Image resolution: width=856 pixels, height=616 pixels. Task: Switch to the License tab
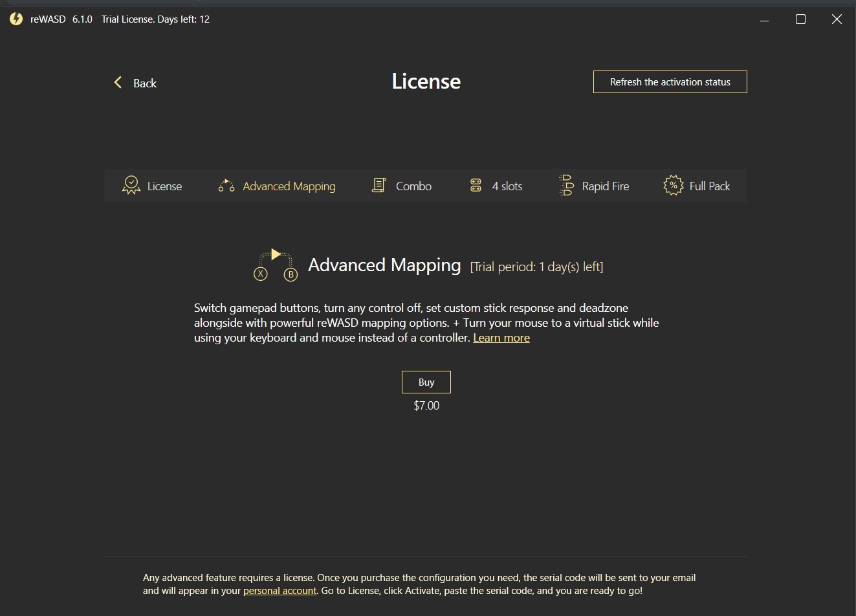(152, 186)
